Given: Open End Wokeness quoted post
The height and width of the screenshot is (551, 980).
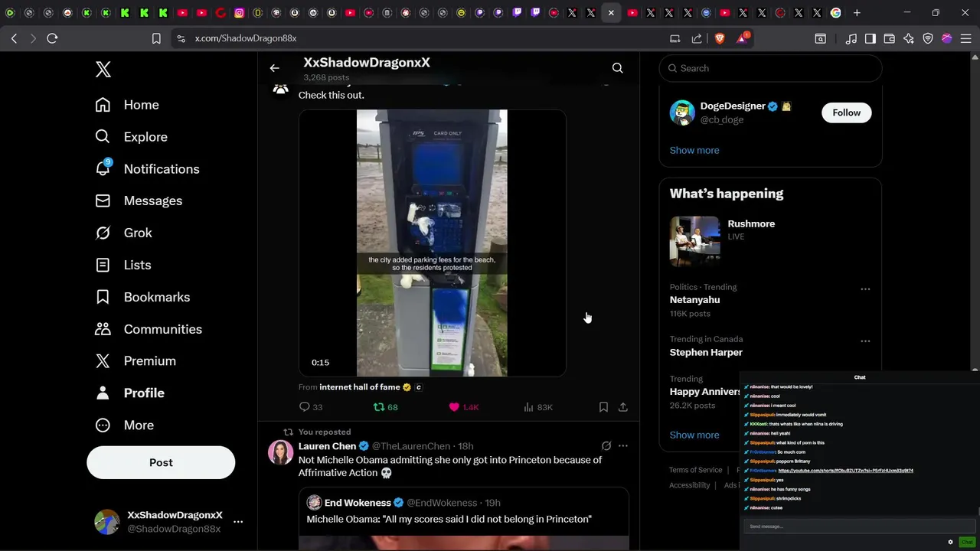Looking at the screenshot, I should [463, 519].
